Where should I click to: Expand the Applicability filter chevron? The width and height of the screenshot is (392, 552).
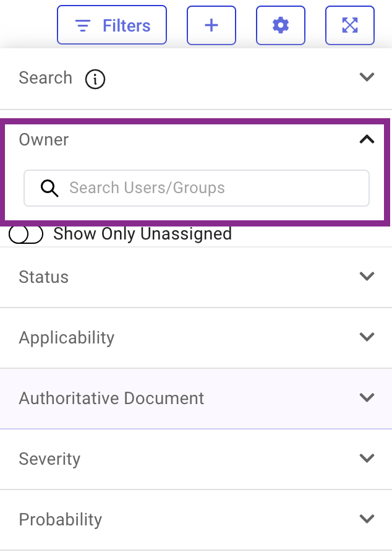367,337
